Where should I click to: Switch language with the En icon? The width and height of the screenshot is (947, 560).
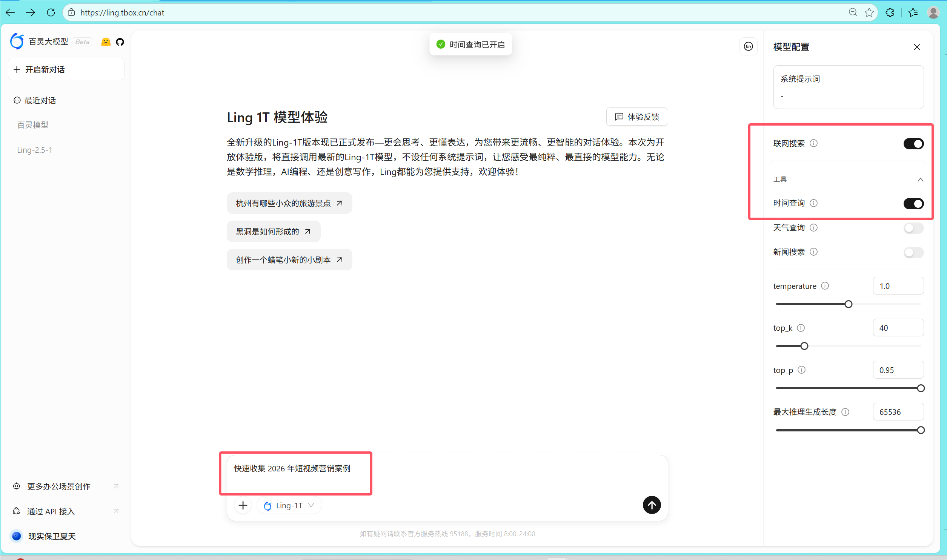point(748,46)
